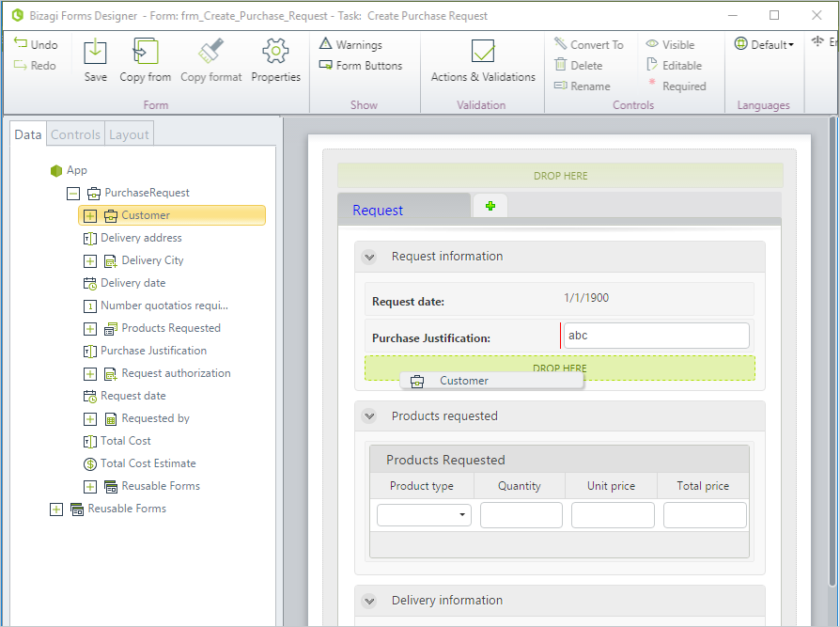Open Default language dropdown
The height and width of the screenshot is (627, 840).
(x=764, y=44)
